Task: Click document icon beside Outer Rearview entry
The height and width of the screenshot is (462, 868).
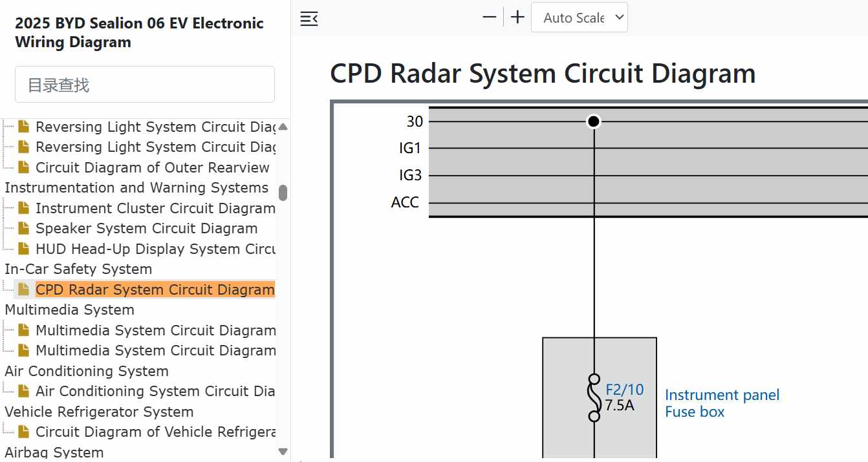Action: click(x=24, y=167)
